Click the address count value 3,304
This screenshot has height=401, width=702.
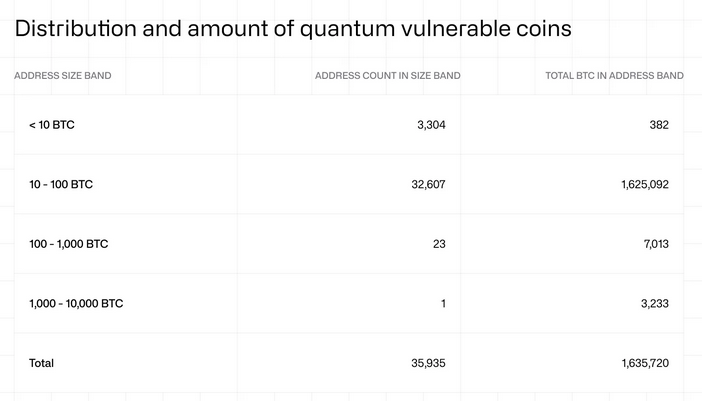click(x=431, y=125)
